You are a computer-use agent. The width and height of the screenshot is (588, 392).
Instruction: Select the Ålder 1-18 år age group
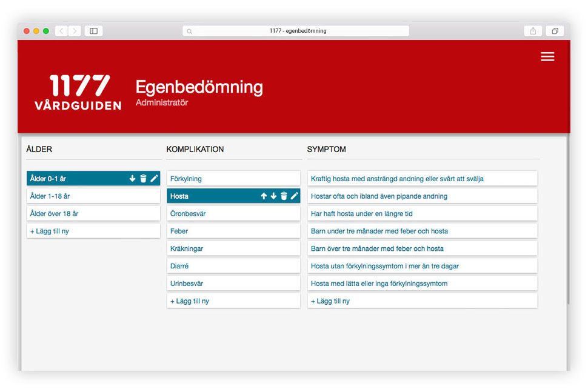click(x=93, y=196)
